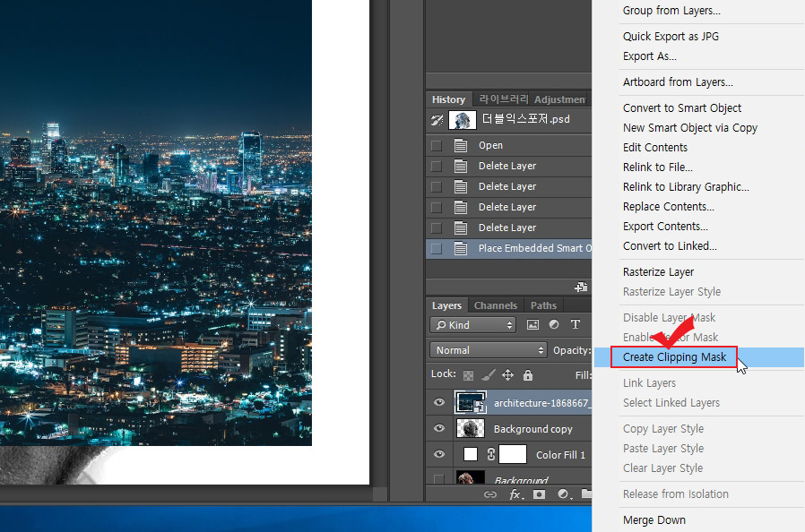Click the grayed-out Link Layers entry
Screen dimensions: 805x532
(649, 383)
